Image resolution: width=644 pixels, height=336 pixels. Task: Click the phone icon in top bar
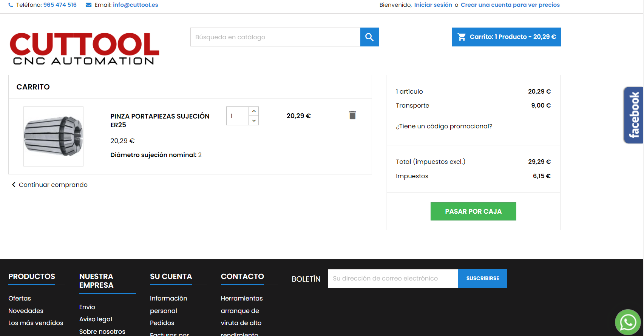[11, 5]
